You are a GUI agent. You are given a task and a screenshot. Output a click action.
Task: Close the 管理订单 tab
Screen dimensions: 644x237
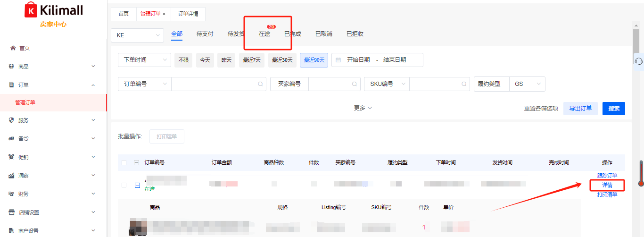[x=164, y=14]
